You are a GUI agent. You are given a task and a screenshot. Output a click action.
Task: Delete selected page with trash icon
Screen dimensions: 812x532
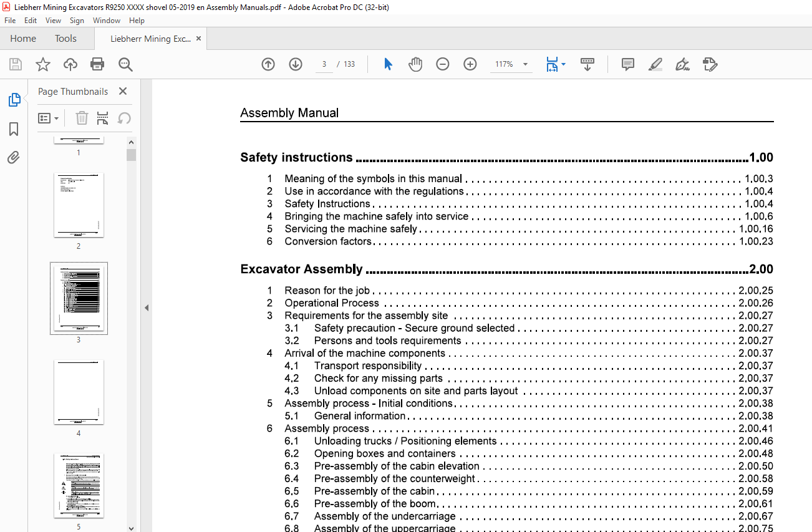82,118
